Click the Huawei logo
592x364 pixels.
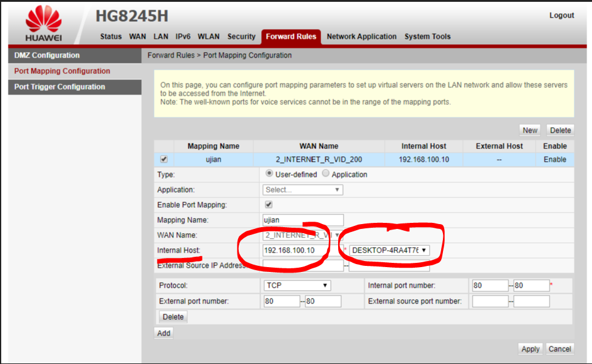(x=44, y=24)
